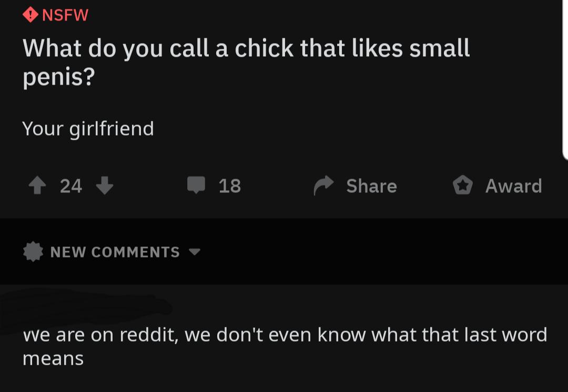Click the word "means" in the comment

pyautogui.click(x=53, y=359)
